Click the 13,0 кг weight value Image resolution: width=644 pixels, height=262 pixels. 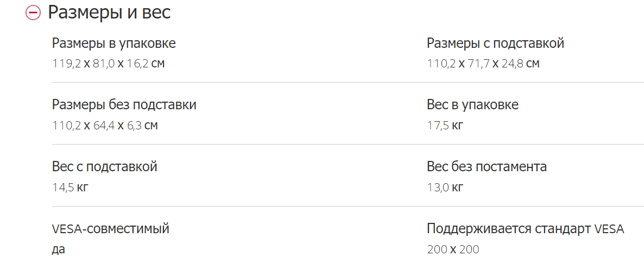(x=445, y=188)
